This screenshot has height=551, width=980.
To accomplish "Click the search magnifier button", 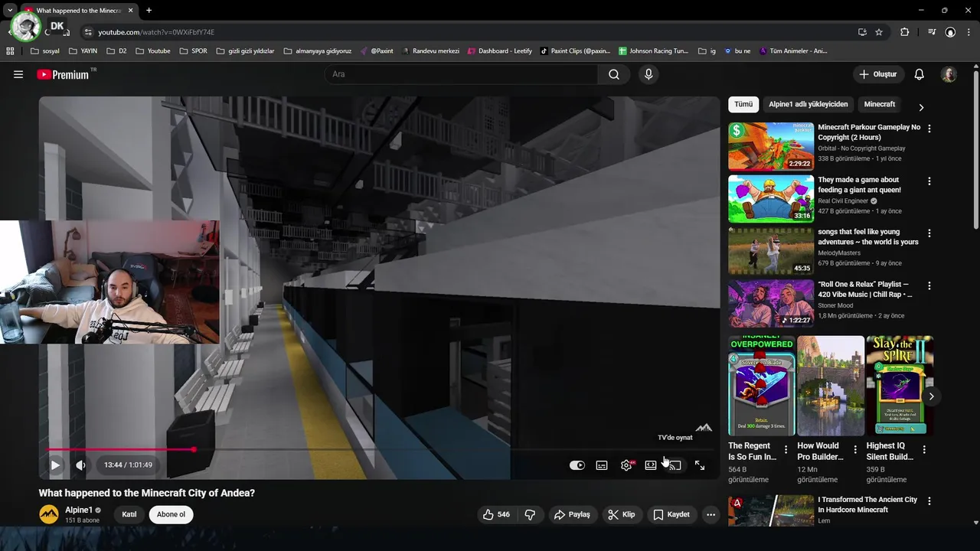I will click(x=614, y=74).
